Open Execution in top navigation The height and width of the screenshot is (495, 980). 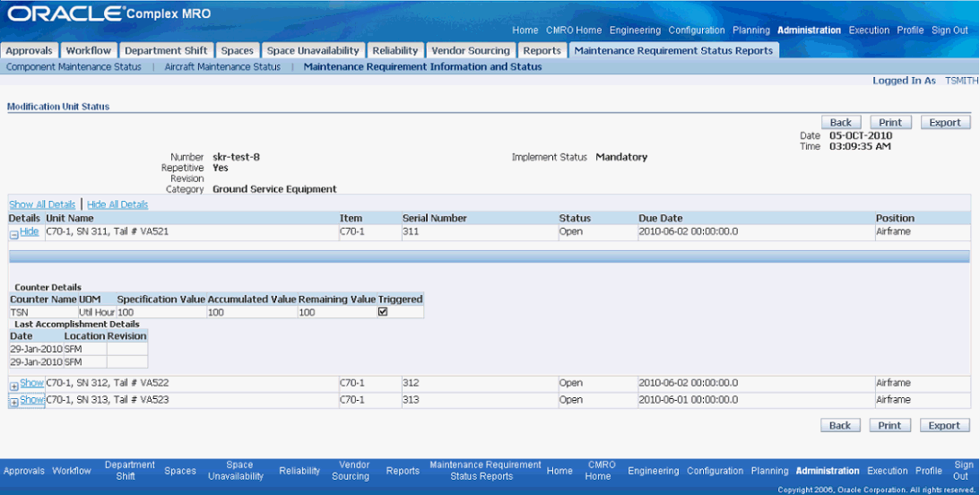869,30
